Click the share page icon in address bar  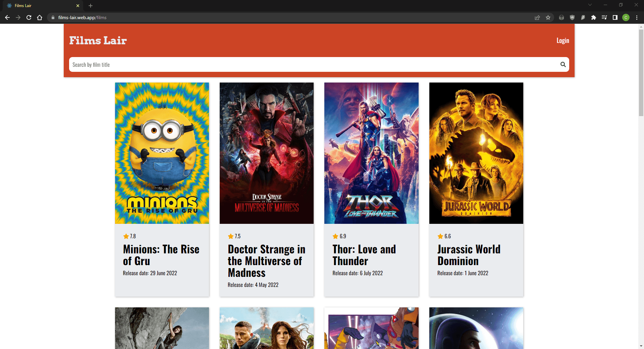click(537, 17)
